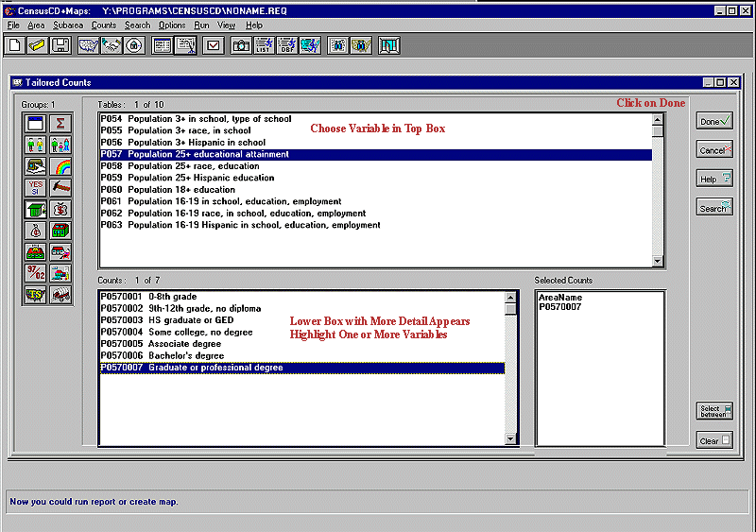This screenshot has height=532, width=756.
Task: Select the Sigma totals group icon
Action: tap(60, 123)
